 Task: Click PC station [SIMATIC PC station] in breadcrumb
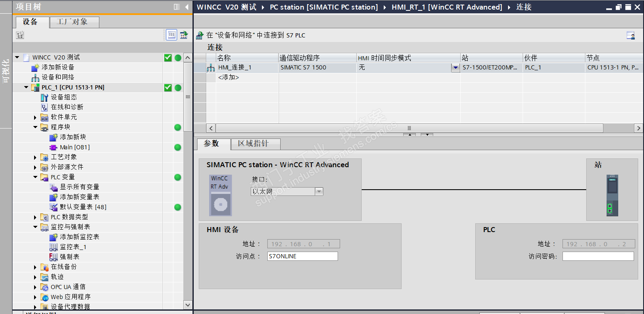324,7
